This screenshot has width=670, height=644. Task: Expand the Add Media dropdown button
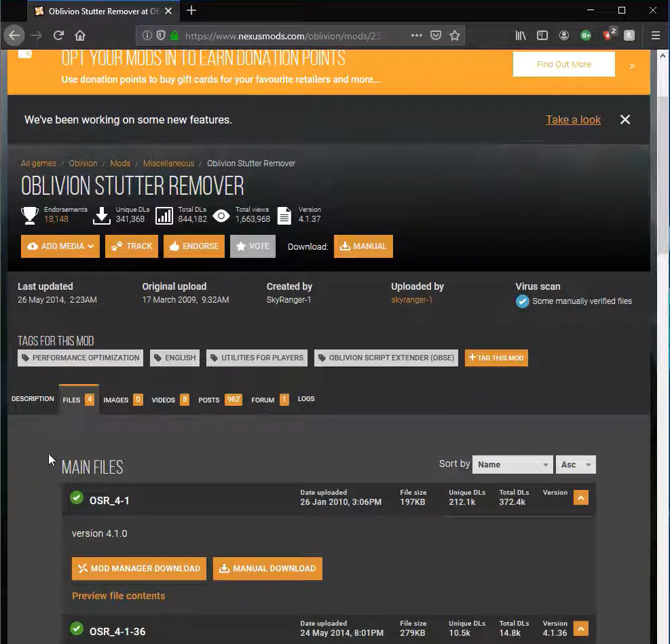click(60, 246)
